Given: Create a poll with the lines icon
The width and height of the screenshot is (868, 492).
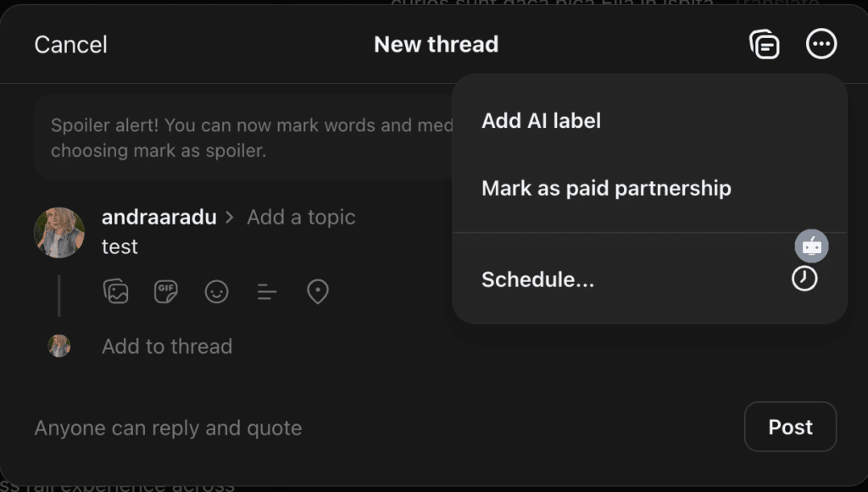Looking at the screenshot, I should click(266, 291).
